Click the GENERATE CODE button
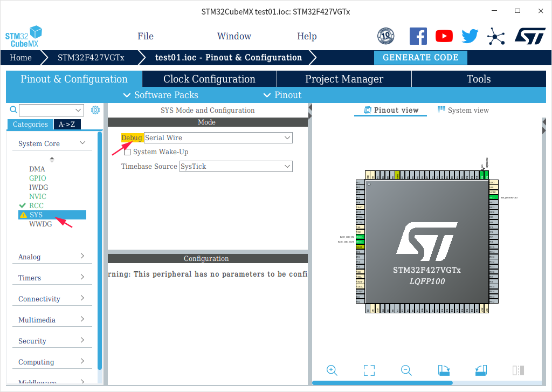The height and width of the screenshot is (392, 552). pyautogui.click(x=420, y=57)
